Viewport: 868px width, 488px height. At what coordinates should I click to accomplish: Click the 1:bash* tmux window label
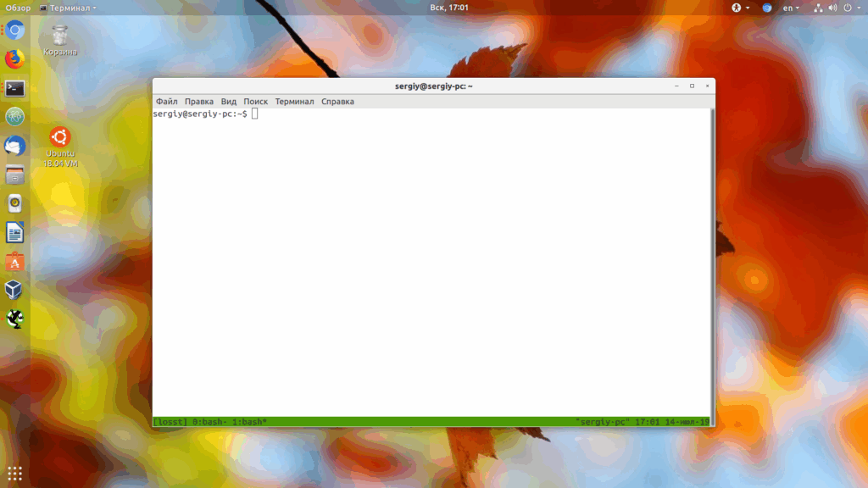(x=249, y=422)
